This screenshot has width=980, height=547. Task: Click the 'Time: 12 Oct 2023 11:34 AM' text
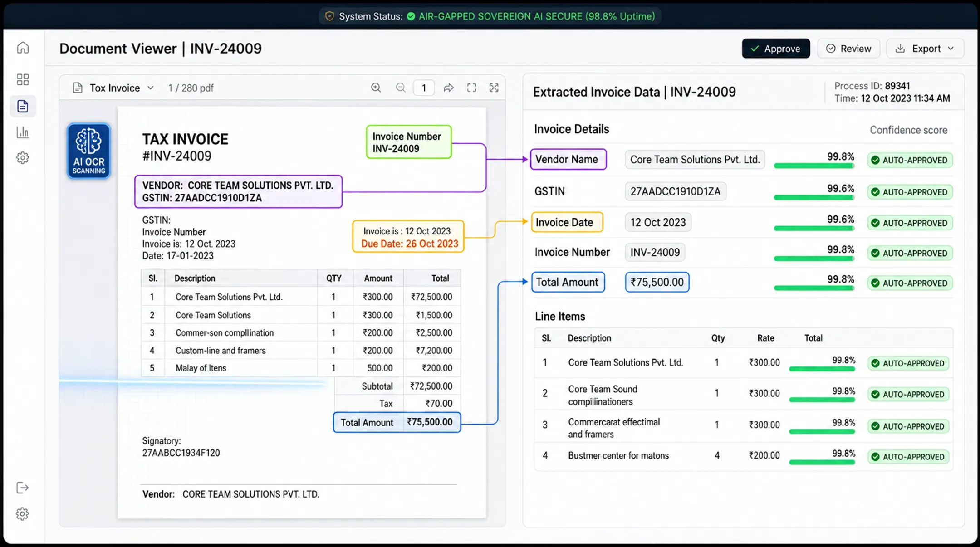pyautogui.click(x=892, y=98)
